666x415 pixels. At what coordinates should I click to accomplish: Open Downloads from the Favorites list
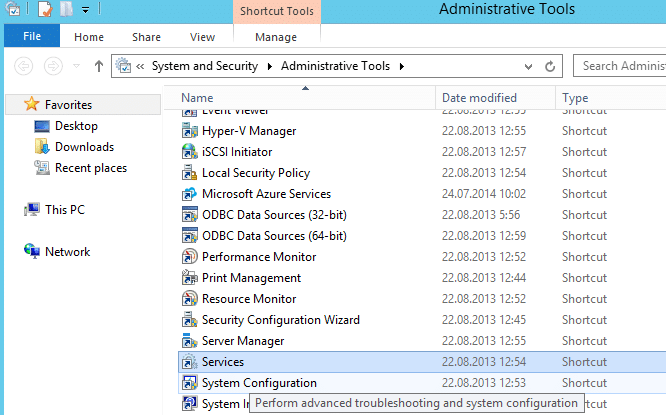(x=85, y=147)
